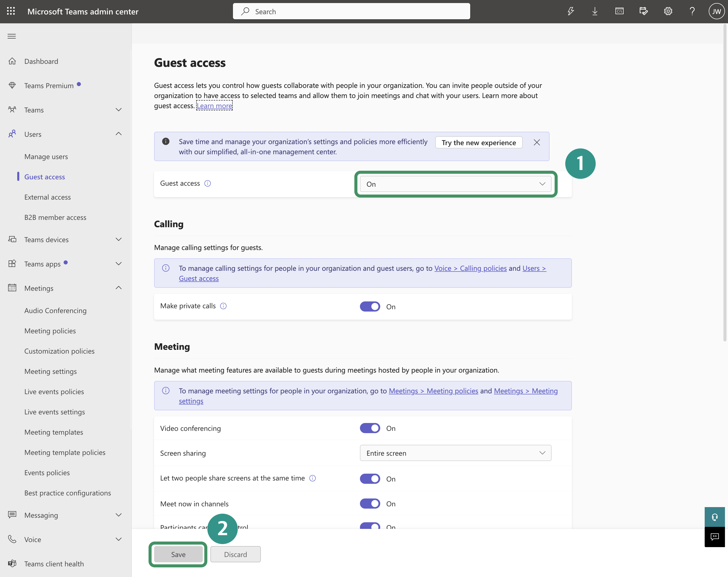Click the Meetings calendar icon
This screenshot has height=577, width=728.
click(x=12, y=288)
